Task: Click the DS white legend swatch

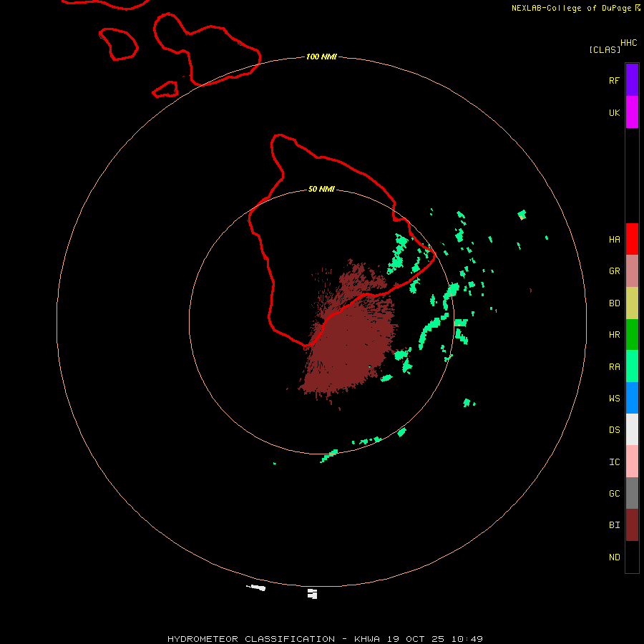Action: (632, 429)
